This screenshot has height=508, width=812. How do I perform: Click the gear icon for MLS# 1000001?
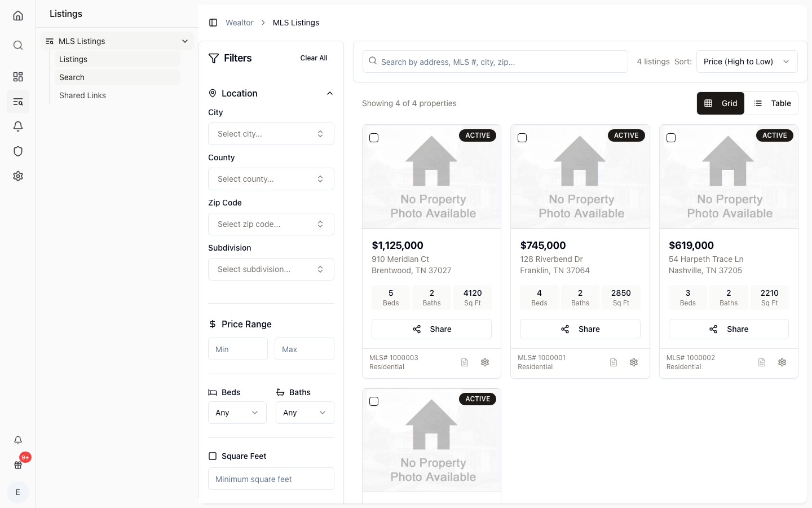point(634,362)
